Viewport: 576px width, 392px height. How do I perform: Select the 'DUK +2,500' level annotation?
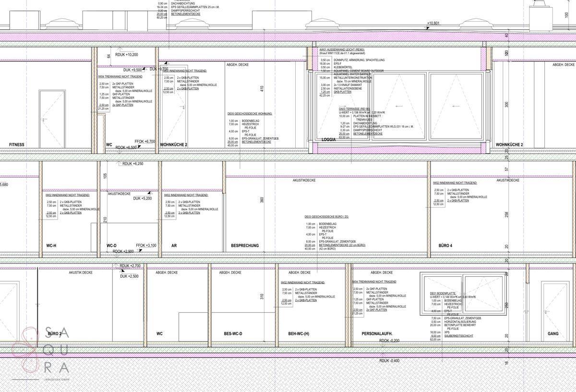[x=129, y=276]
